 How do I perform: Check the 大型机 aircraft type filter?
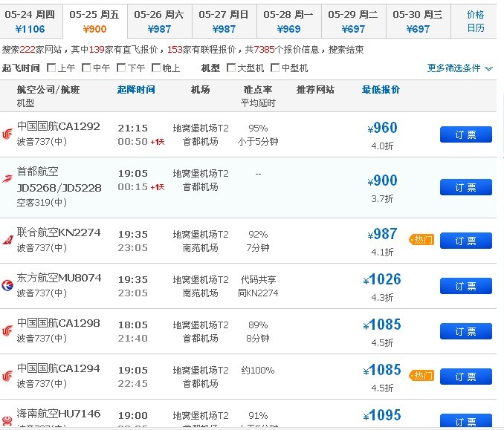230,68
